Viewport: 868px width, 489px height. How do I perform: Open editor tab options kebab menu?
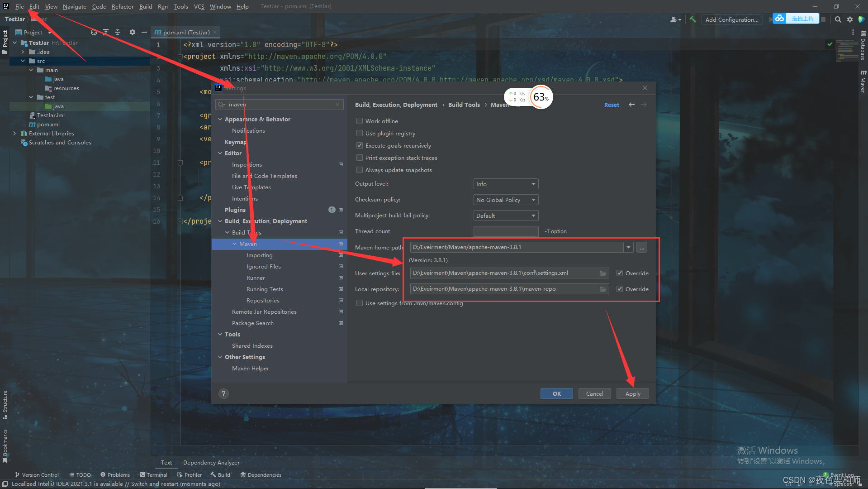click(x=853, y=32)
